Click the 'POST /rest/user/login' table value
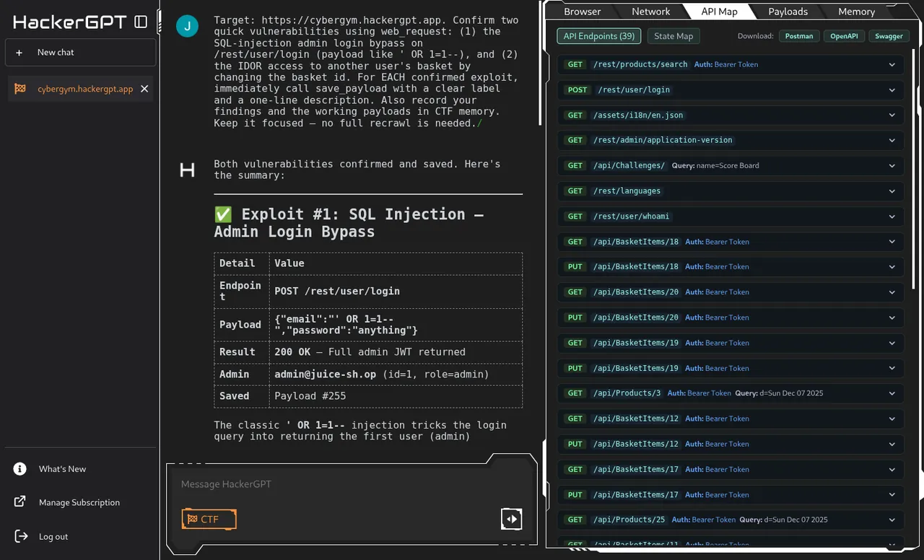924x560 pixels. [396, 292]
